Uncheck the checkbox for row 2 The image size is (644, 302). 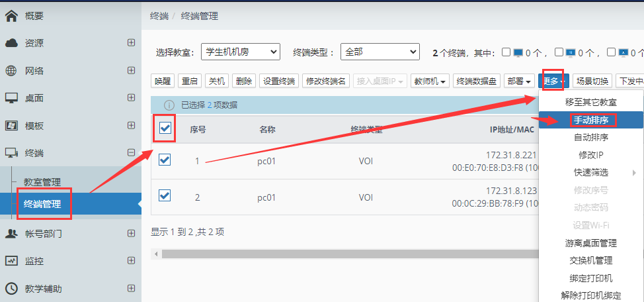[165, 196]
